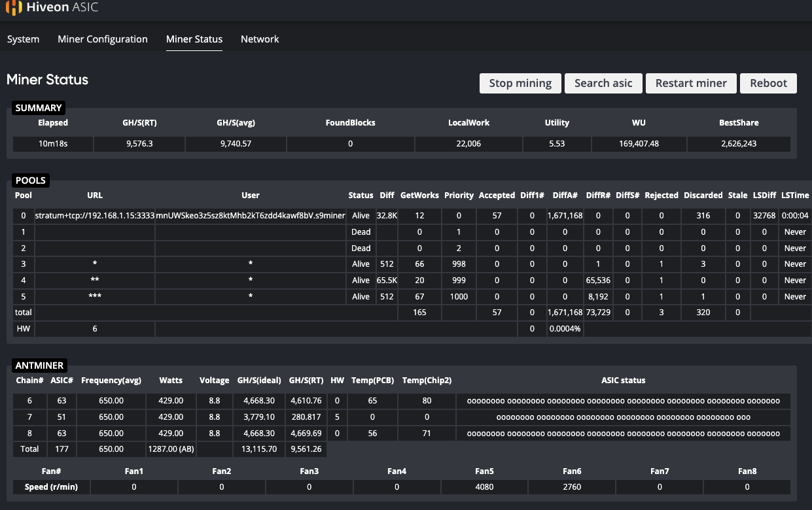Click pool 4 DiffR# value 65,536
This screenshot has width=812, height=510.
(x=598, y=280)
